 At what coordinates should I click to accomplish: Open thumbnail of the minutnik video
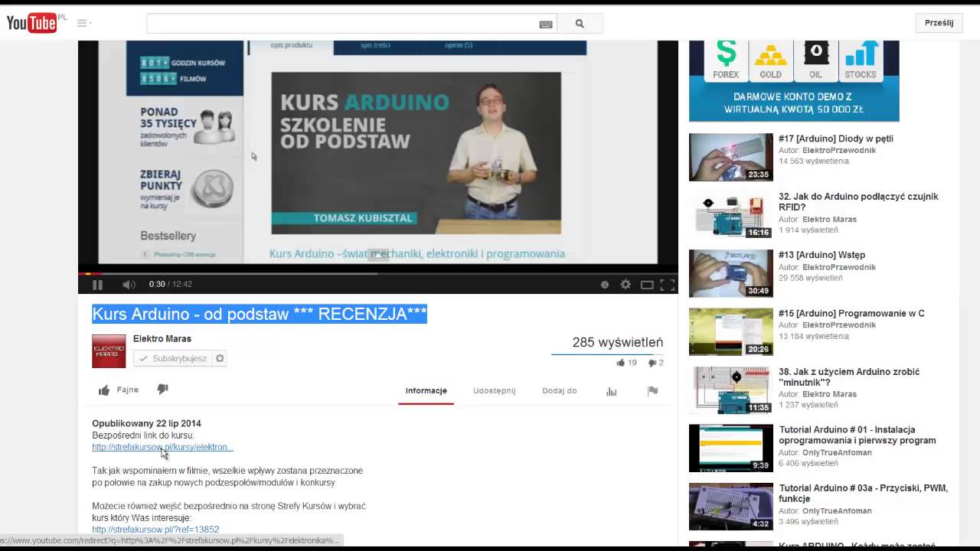click(x=731, y=390)
